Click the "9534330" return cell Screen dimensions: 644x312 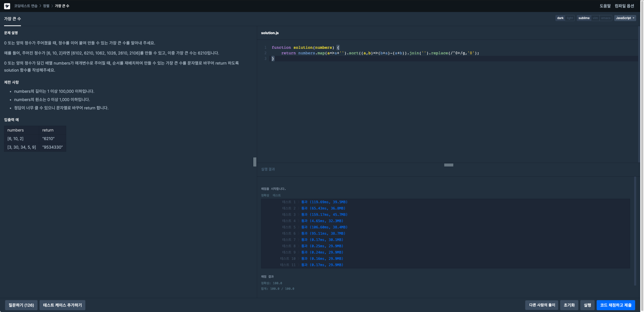point(52,147)
